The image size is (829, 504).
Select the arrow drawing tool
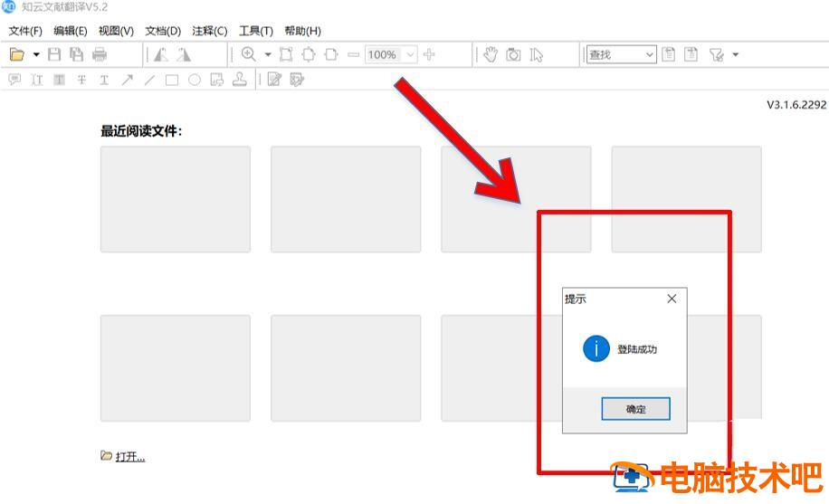(x=127, y=80)
